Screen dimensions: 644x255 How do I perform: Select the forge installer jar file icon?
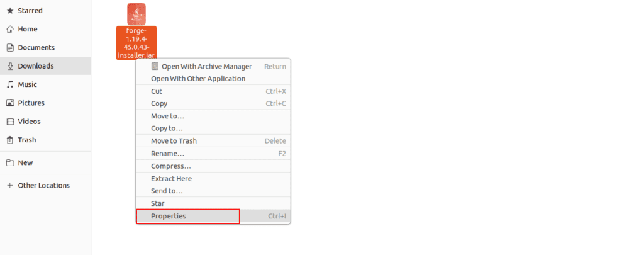coord(136,14)
